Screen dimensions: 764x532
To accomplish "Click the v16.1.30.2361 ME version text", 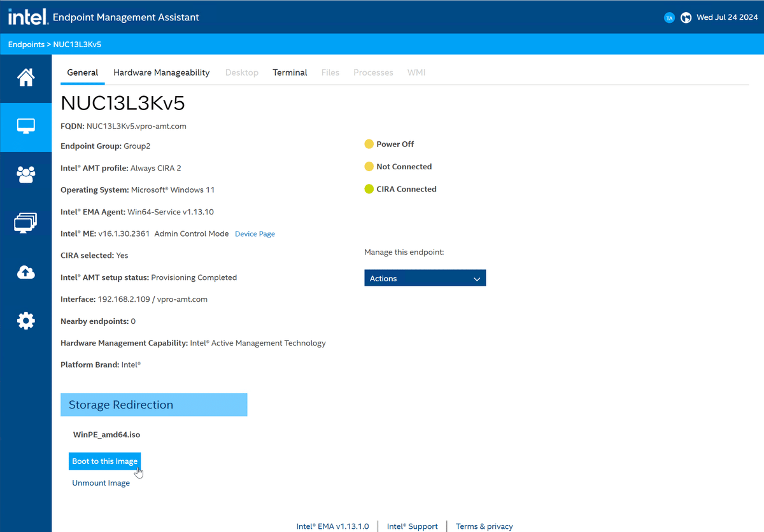I will pyautogui.click(x=124, y=234).
